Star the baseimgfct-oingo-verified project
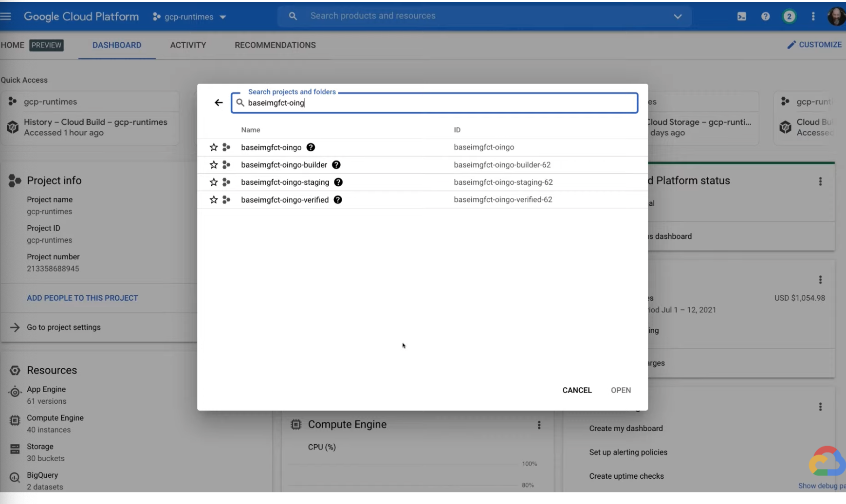846x504 pixels. (214, 200)
